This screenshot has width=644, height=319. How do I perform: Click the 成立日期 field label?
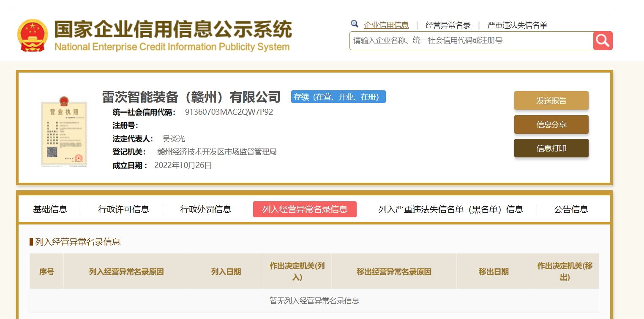coord(130,165)
